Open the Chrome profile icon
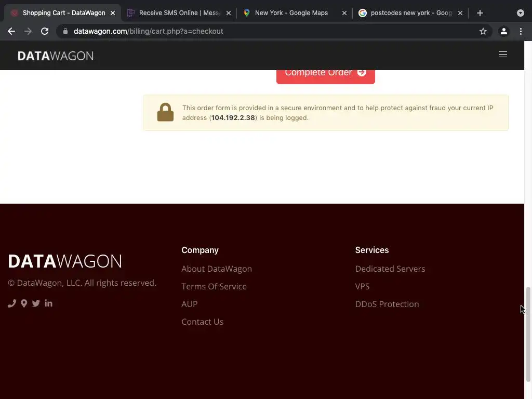532x399 pixels. tap(503, 31)
